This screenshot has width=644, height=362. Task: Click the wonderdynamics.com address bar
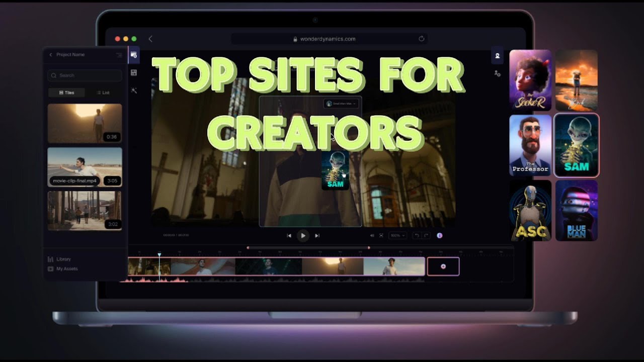click(330, 39)
